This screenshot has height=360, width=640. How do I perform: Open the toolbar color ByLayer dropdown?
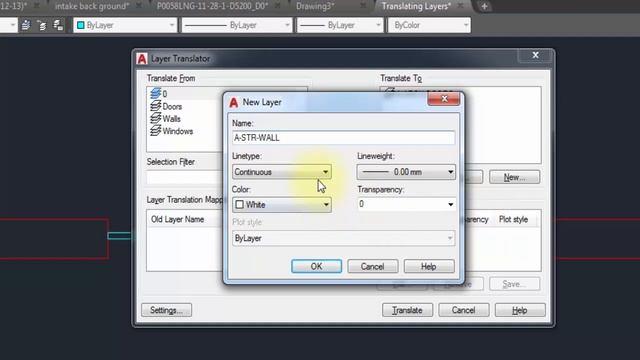coord(125,25)
